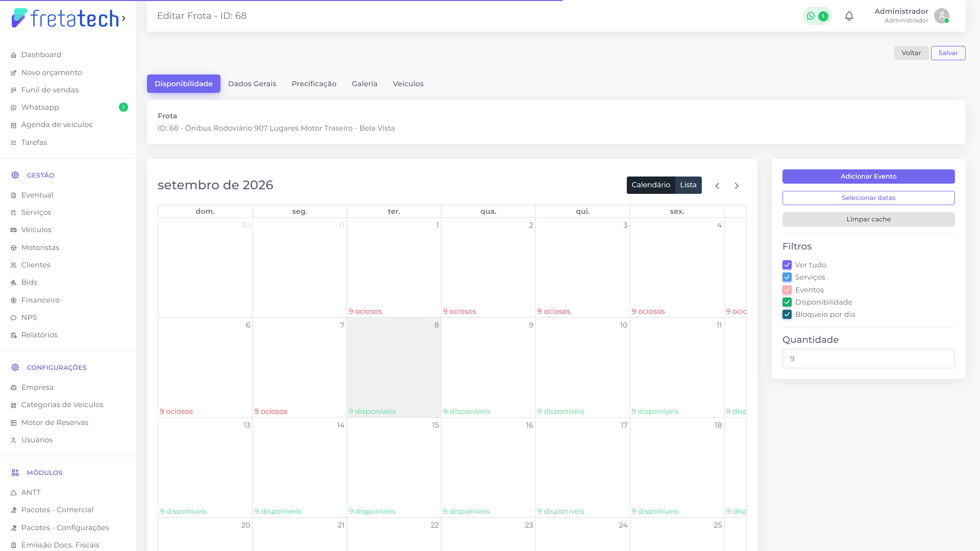Viewport: 980px width, 551px height.
Task: Click '9 disponíveis' on September 15
Action: (x=372, y=511)
